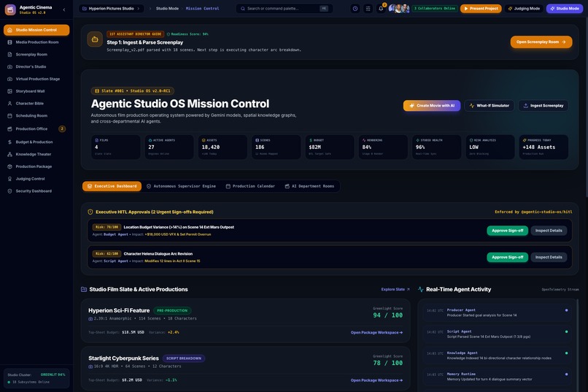Switch on Judging Mode
The image size is (588, 392).
click(x=524, y=8)
